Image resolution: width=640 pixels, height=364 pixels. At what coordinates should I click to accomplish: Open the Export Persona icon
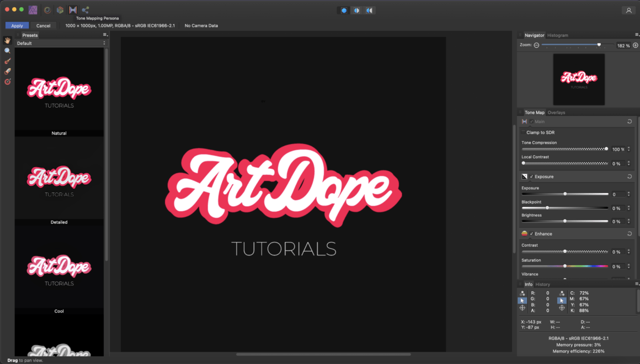point(86,10)
